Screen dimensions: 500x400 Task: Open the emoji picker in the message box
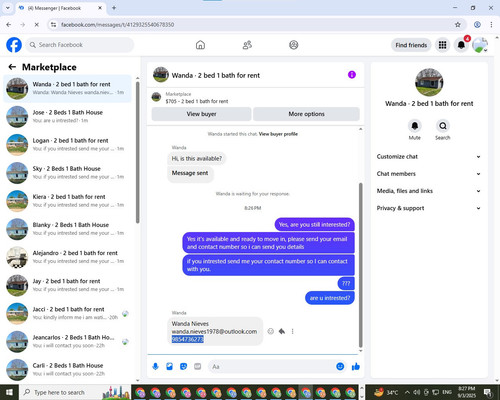point(340,367)
